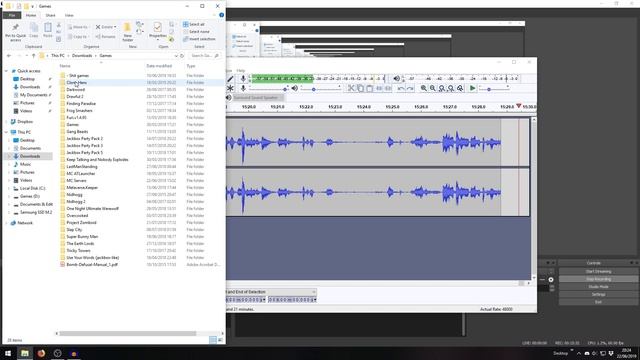Click the Redo arrow in Audacity
This screenshot has height=360, width=640.
click(410, 88)
